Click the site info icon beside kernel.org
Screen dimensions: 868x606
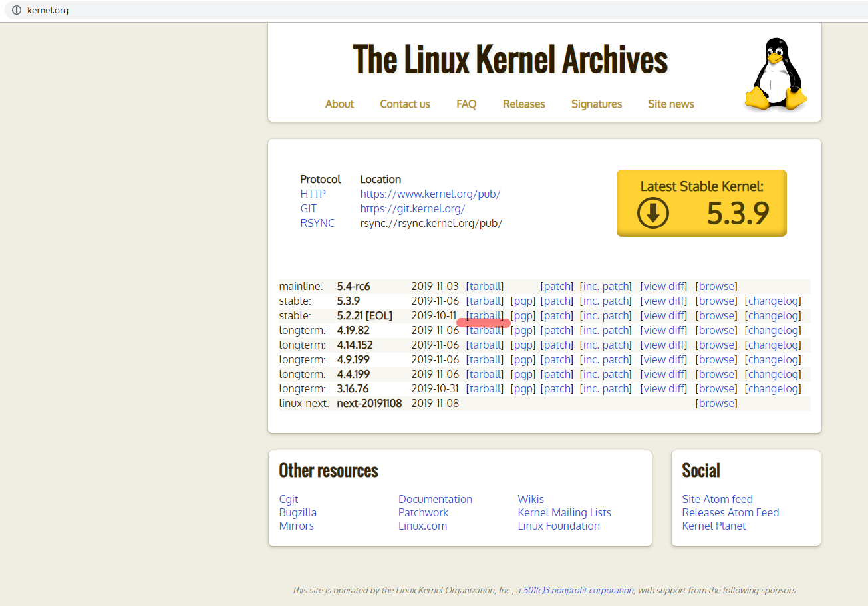point(17,10)
